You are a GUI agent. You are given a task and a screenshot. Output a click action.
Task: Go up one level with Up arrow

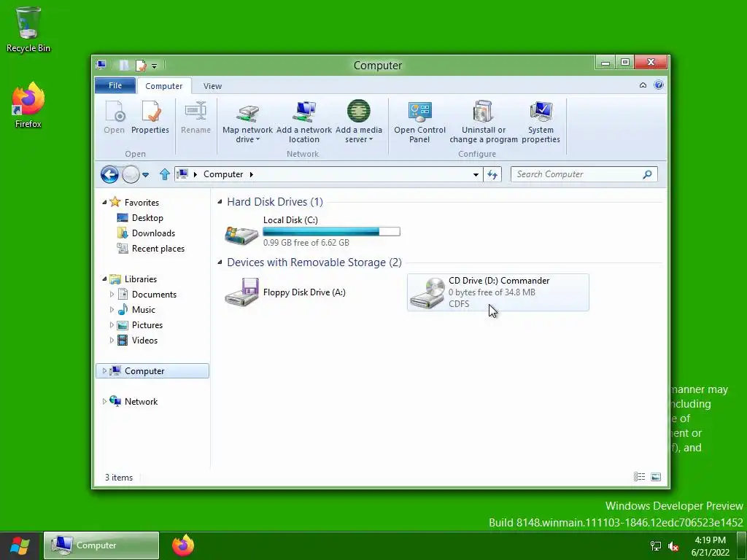(x=164, y=174)
